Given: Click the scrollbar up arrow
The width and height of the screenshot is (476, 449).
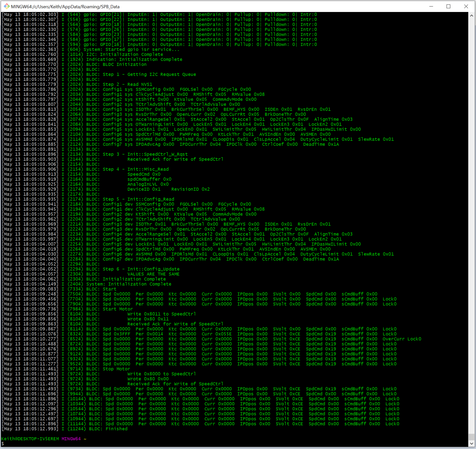Looking at the screenshot, I should point(472,15).
